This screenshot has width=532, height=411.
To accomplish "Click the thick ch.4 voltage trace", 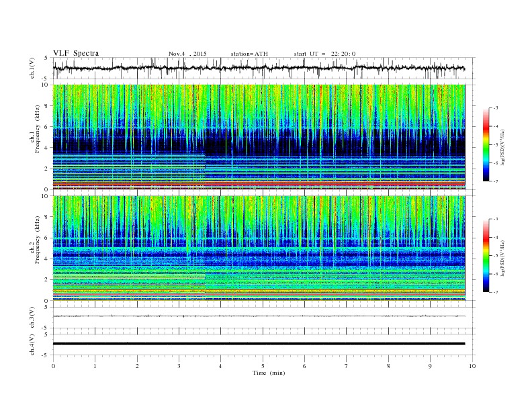I will pyautogui.click(x=259, y=344).
